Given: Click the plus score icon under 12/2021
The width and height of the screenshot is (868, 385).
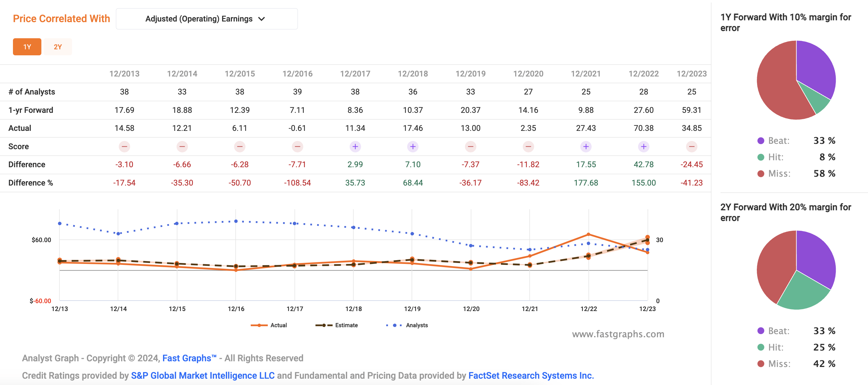Looking at the screenshot, I should (586, 146).
